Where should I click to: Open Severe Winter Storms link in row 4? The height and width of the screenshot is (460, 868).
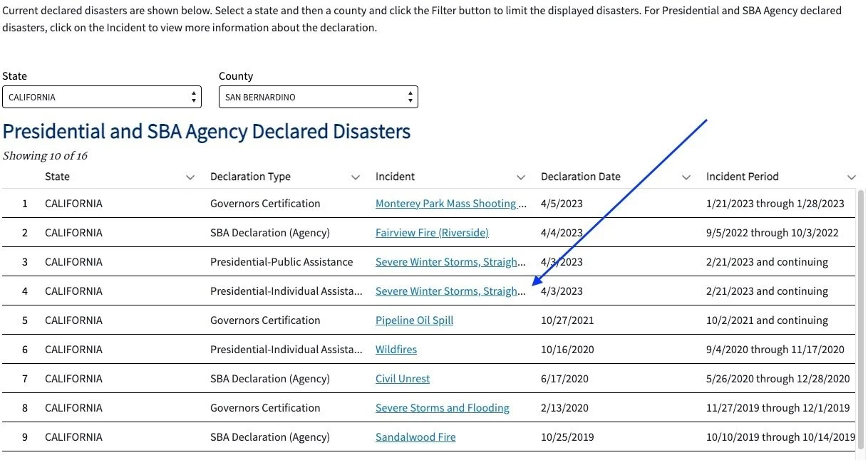[451, 291]
